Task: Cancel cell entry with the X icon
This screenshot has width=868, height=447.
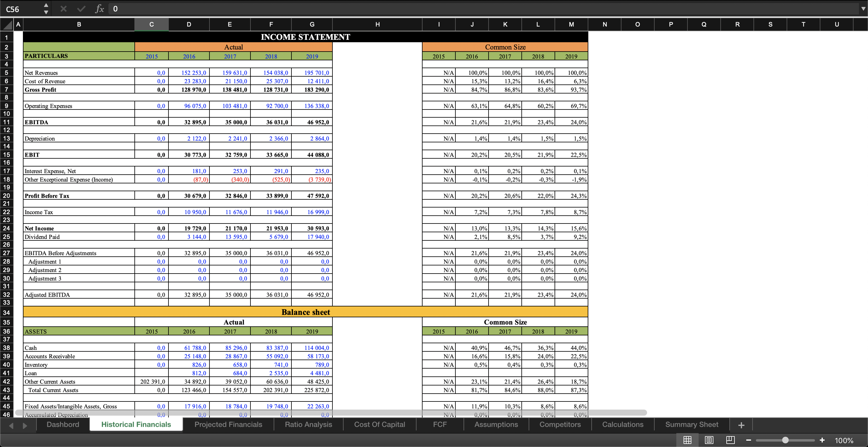Action: click(63, 9)
